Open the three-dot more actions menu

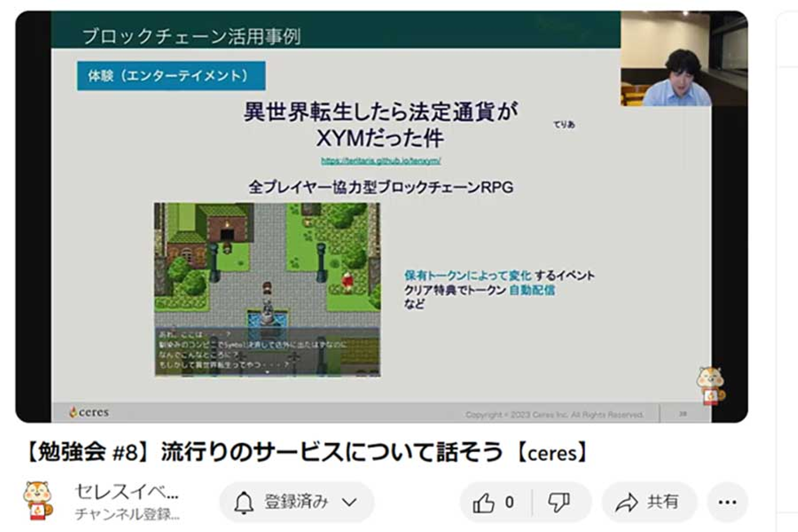[727, 502]
